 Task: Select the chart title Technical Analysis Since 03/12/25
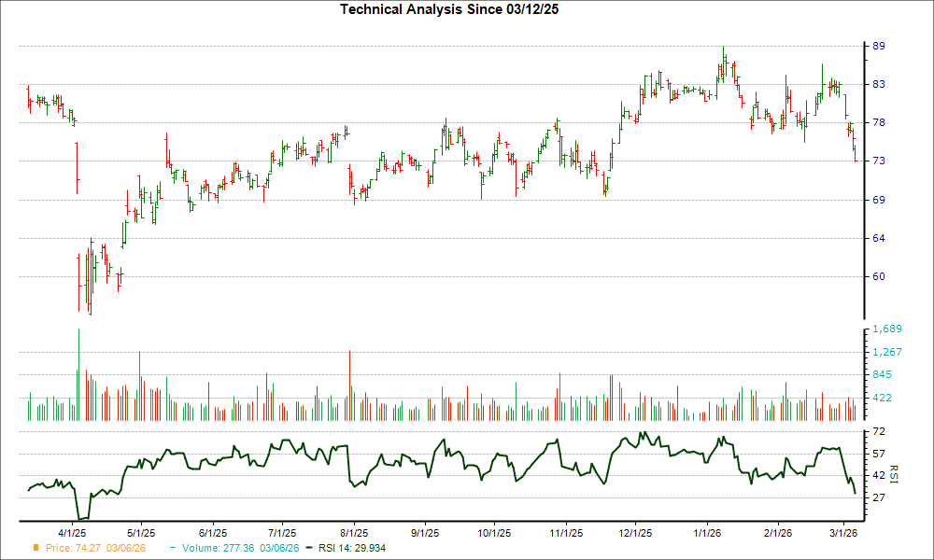pos(449,11)
